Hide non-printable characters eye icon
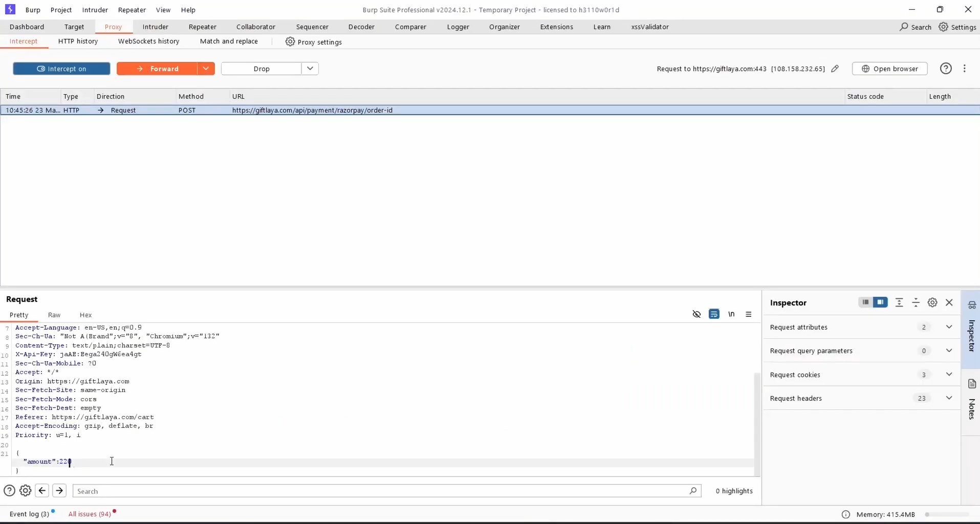The height and width of the screenshot is (524, 980). coord(696,314)
